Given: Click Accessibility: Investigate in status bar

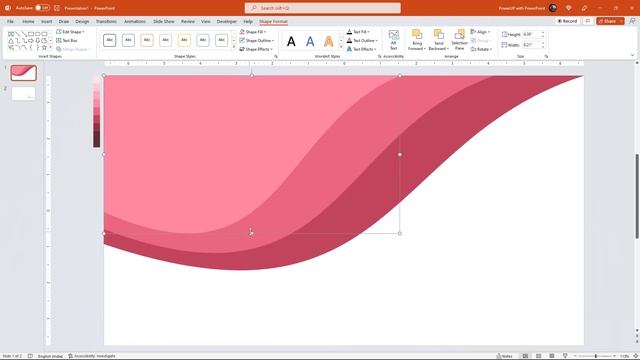Looking at the screenshot, I should (92, 356).
